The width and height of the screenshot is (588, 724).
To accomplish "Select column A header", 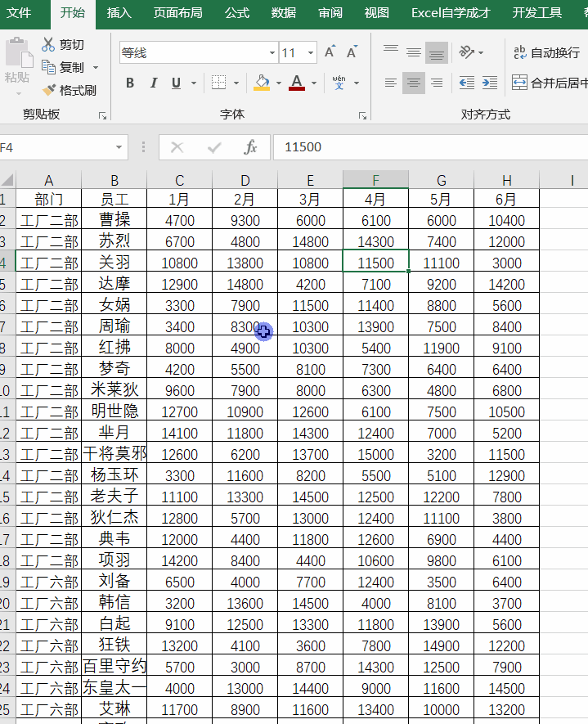I will 49,180.
